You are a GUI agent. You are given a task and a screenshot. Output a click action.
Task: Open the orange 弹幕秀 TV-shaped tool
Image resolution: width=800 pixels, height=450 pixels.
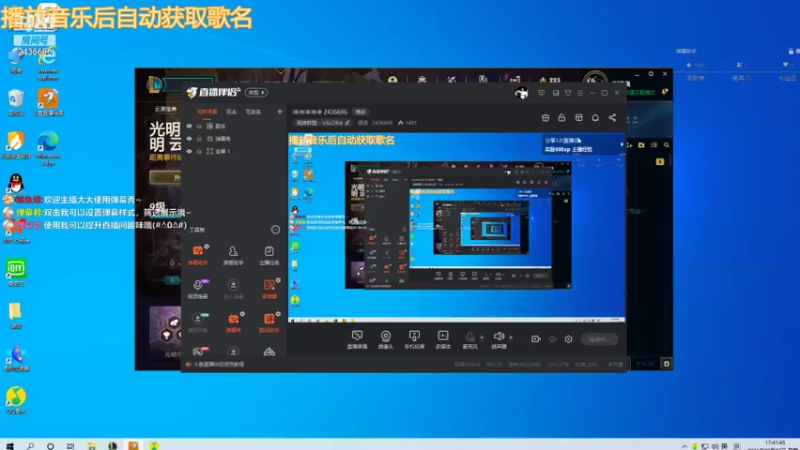pos(233,322)
